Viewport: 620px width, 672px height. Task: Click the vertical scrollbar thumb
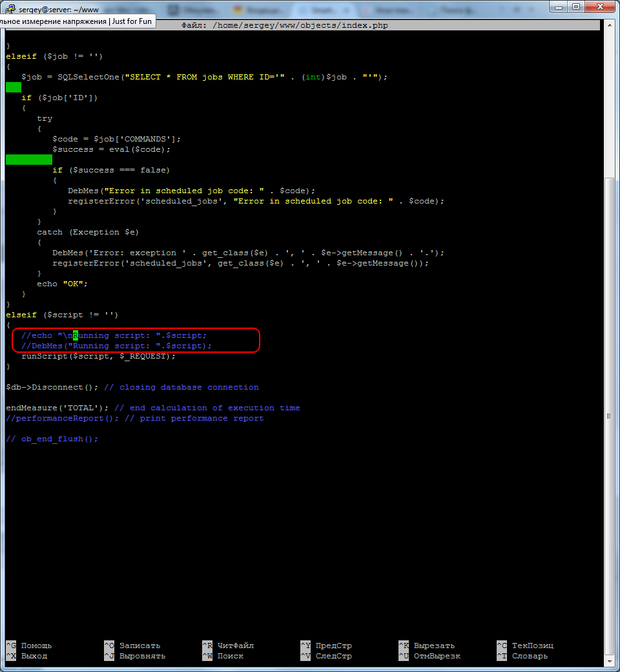609,415
